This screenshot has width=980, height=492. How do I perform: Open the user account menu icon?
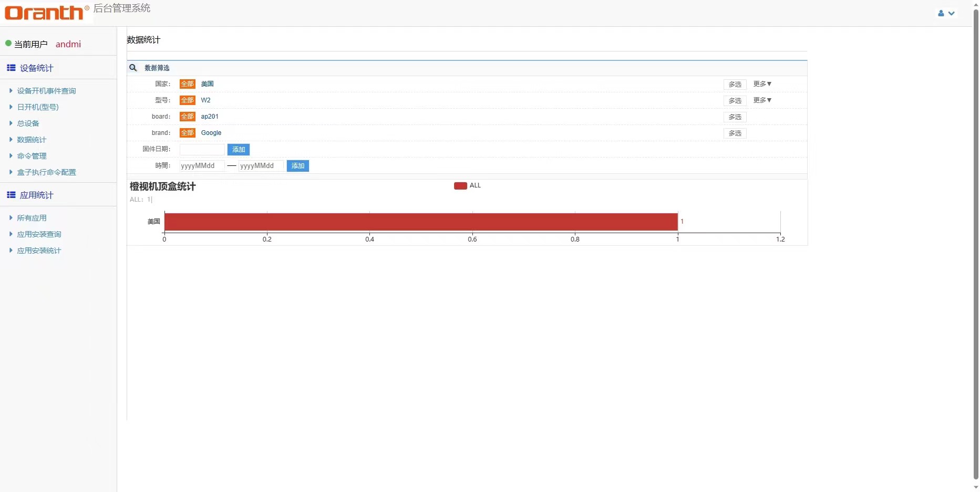click(x=946, y=13)
